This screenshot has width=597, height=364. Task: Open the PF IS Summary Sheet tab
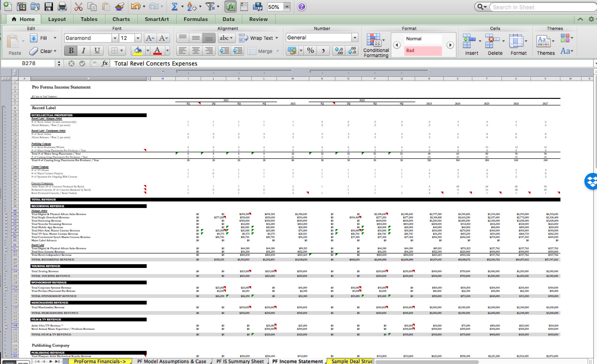[x=240, y=361]
